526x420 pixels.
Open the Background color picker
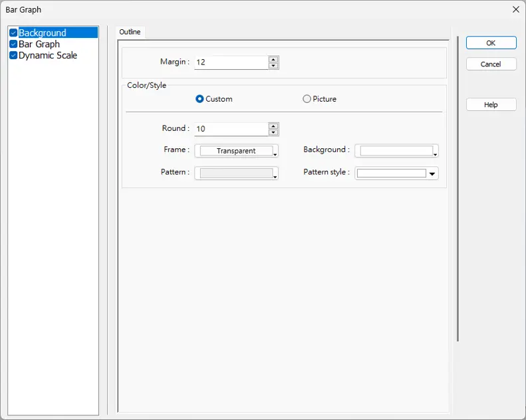[x=396, y=151]
